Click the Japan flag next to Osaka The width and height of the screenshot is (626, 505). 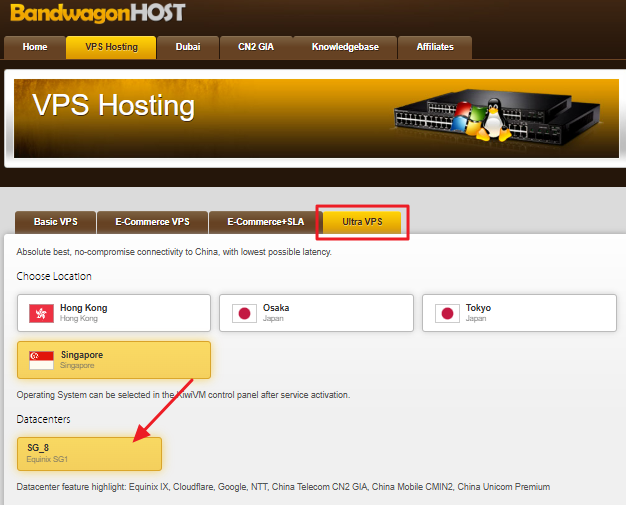pyautogui.click(x=244, y=313)
